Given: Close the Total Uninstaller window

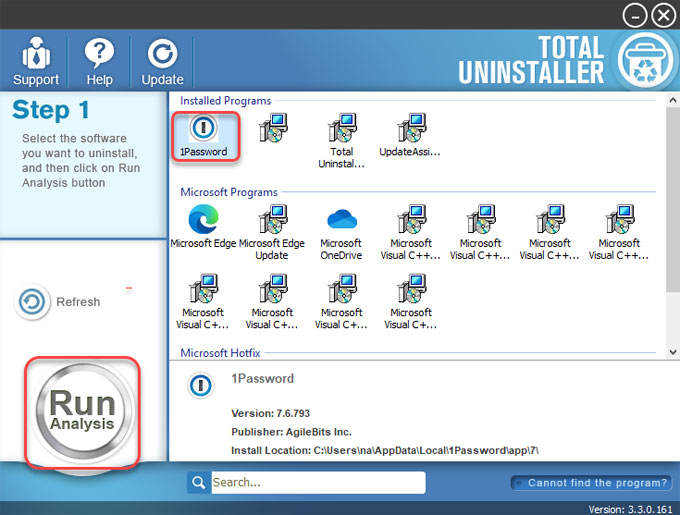Looking at the screenshot, I should tap(664, 16).
